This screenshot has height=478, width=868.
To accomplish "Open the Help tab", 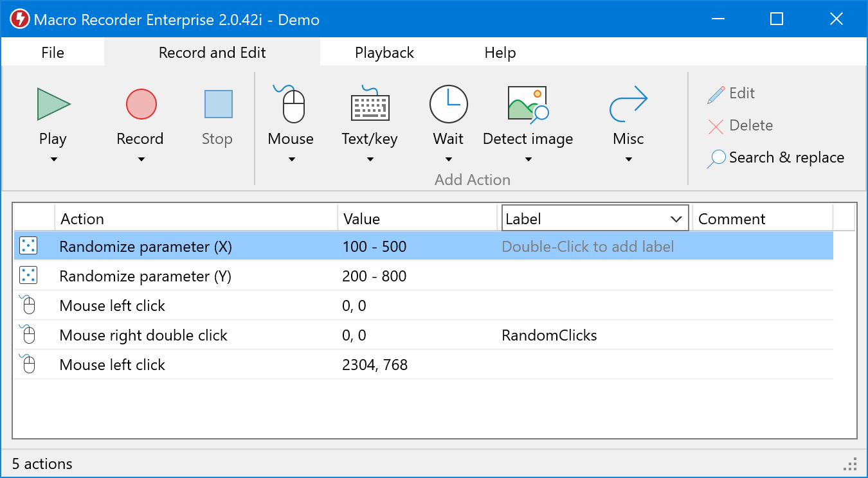I will pos(500,53).
